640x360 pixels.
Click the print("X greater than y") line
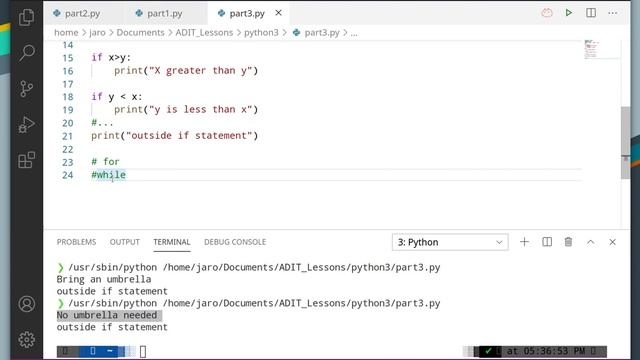186,71
